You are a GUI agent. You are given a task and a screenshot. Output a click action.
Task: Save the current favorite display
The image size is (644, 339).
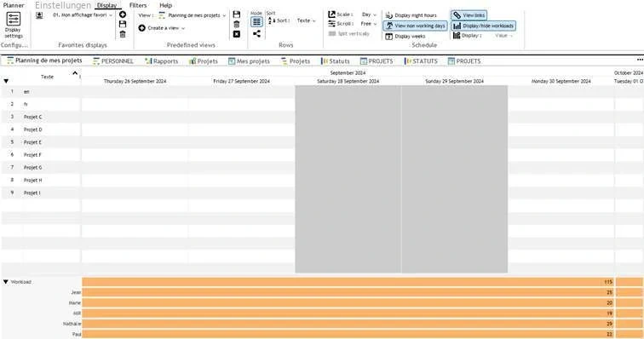click(123, 24)
